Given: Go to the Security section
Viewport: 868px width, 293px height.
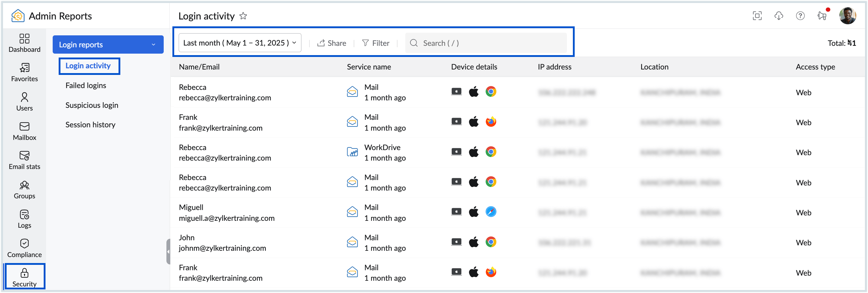Looking at the screenshot, I should [24, 277].
